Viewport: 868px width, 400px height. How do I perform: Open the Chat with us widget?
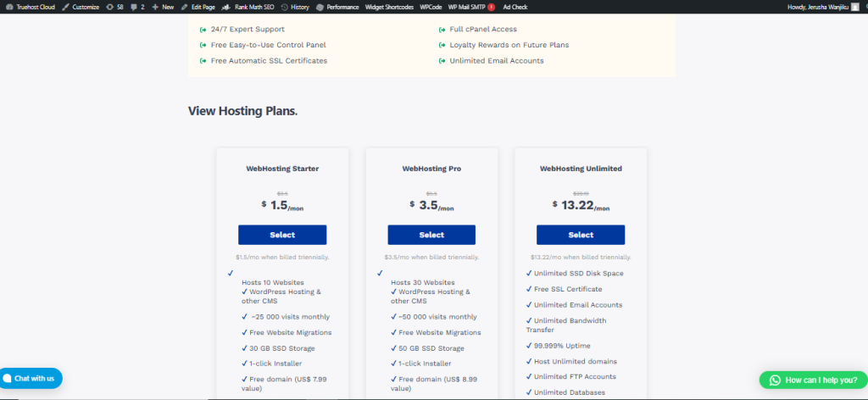pyautogui.click(x=31, y=379)
